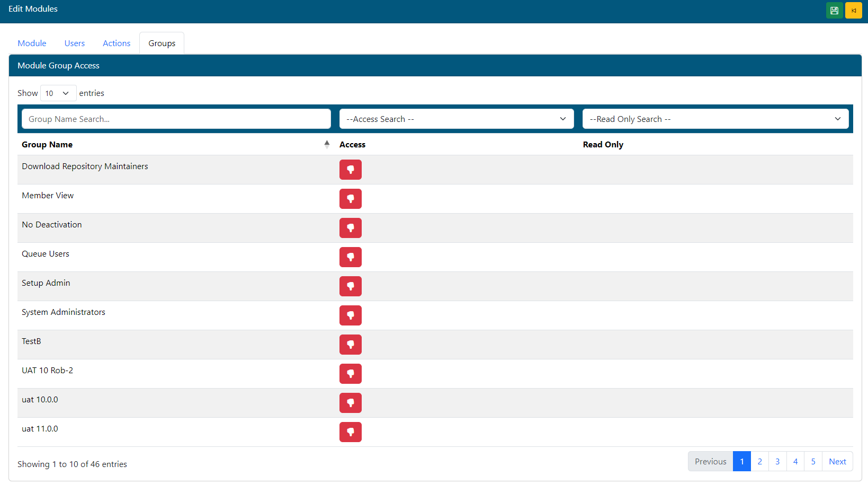The width and height of the screenshot is (868, 484).
Task: Go to the Next page
Action: click(x=837, y=461)
